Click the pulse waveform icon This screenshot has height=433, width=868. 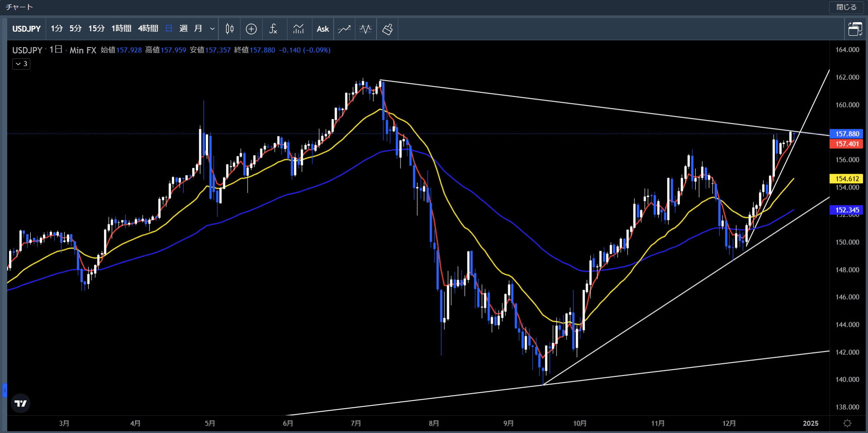(x=366, y=29)
